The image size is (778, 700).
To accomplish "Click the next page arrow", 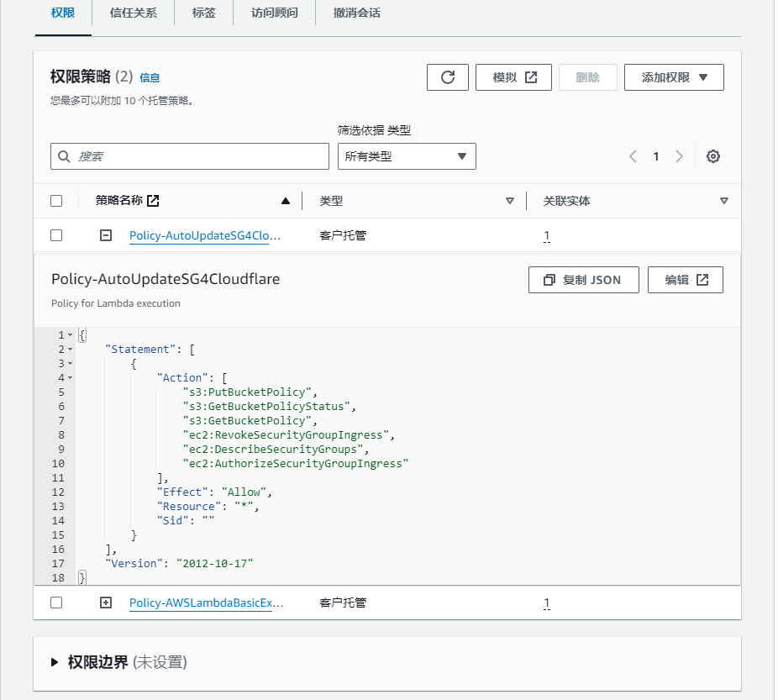I will coord(679,156).
